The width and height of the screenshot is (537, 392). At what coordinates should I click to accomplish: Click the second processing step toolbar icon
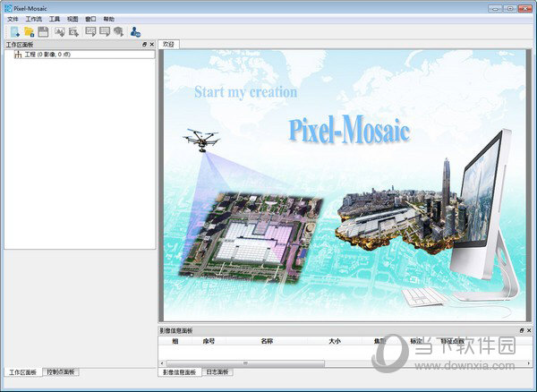(105, 32)
